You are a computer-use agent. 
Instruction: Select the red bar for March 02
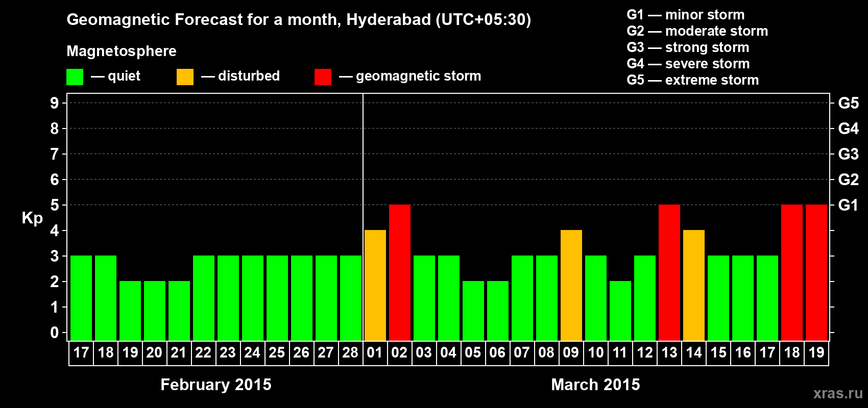[x=400, y=273]
